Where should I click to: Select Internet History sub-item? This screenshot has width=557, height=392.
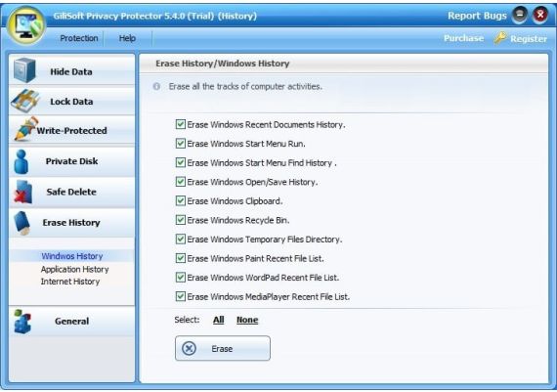tap(70, 282)
